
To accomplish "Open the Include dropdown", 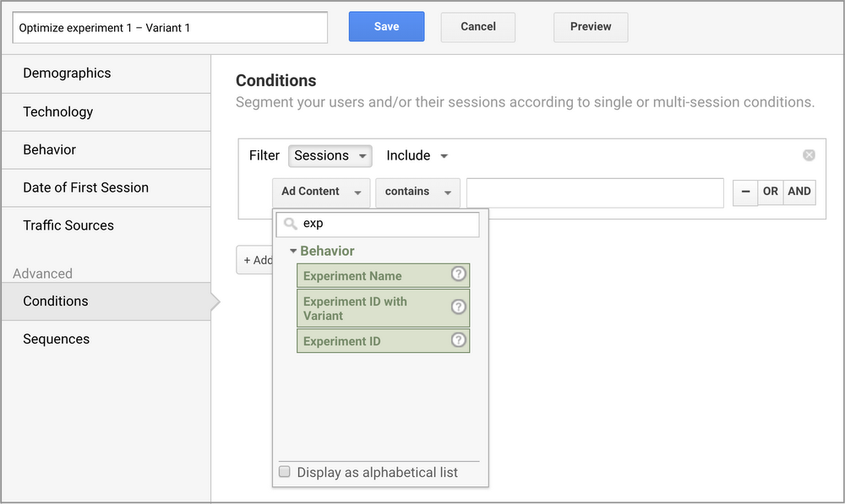I will pyautogui.click(x=417, y=155).
